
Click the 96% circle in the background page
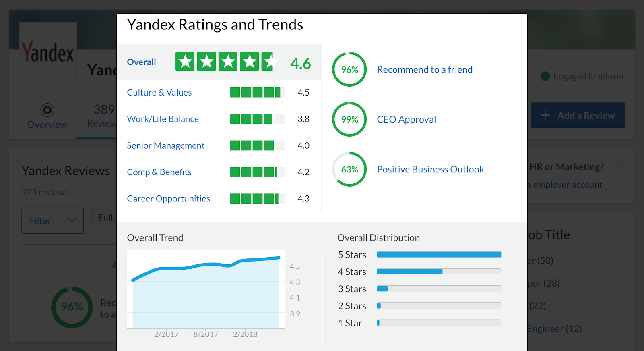coord(72,307)
